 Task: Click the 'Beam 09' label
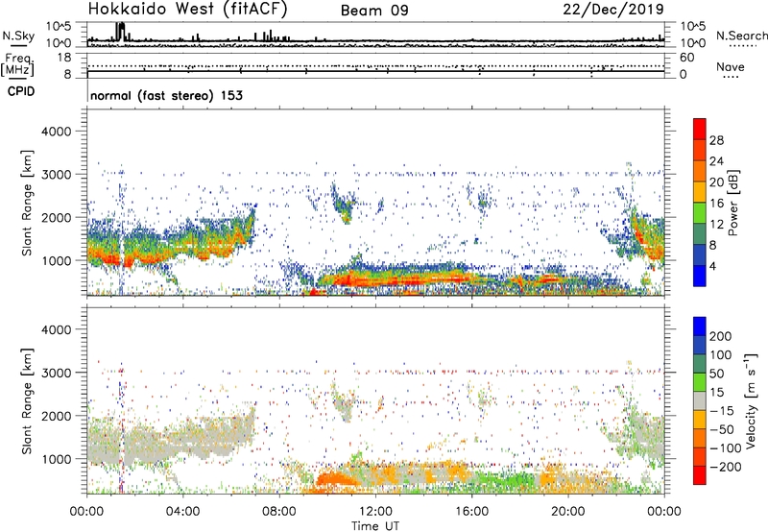[x=374, y=11]
